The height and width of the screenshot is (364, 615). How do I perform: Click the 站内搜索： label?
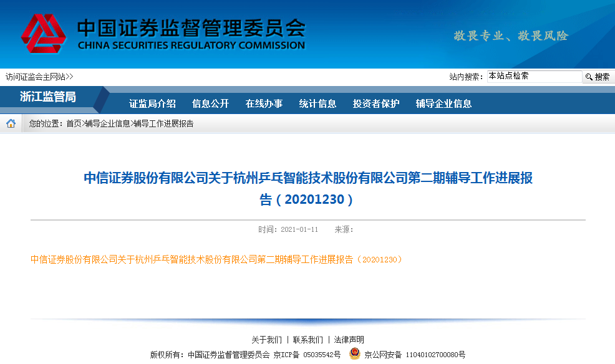point(466,77)
